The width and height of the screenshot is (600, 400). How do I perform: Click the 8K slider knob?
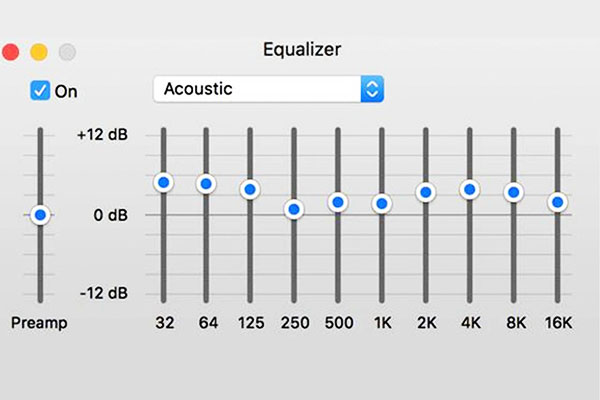click(513, 192)
